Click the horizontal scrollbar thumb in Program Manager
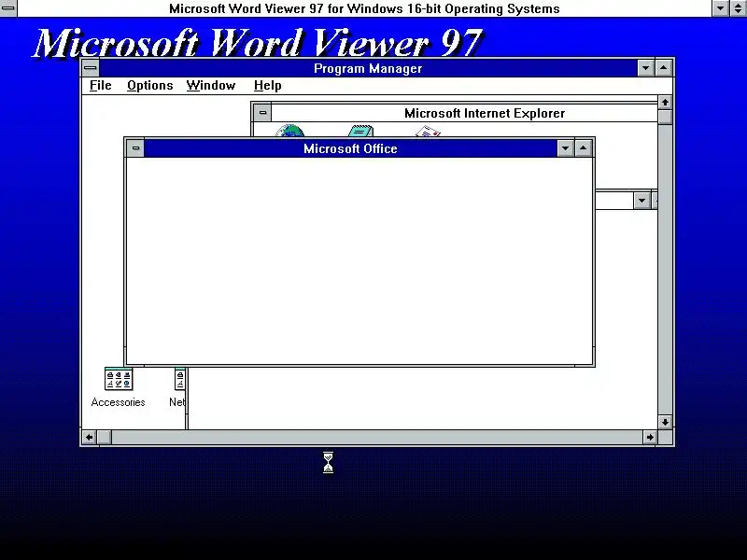747x560 pixels. 105,437
